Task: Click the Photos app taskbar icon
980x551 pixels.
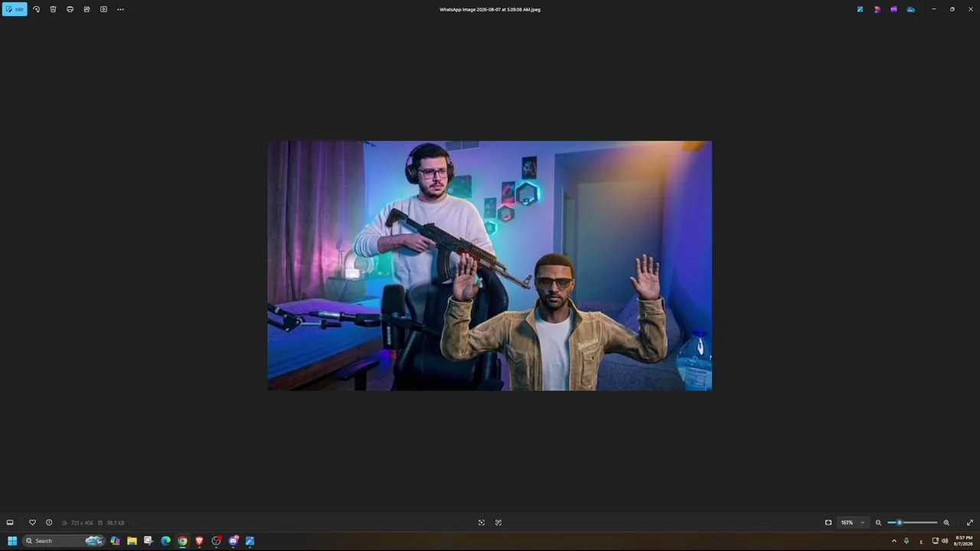Action: click(250, 541)
